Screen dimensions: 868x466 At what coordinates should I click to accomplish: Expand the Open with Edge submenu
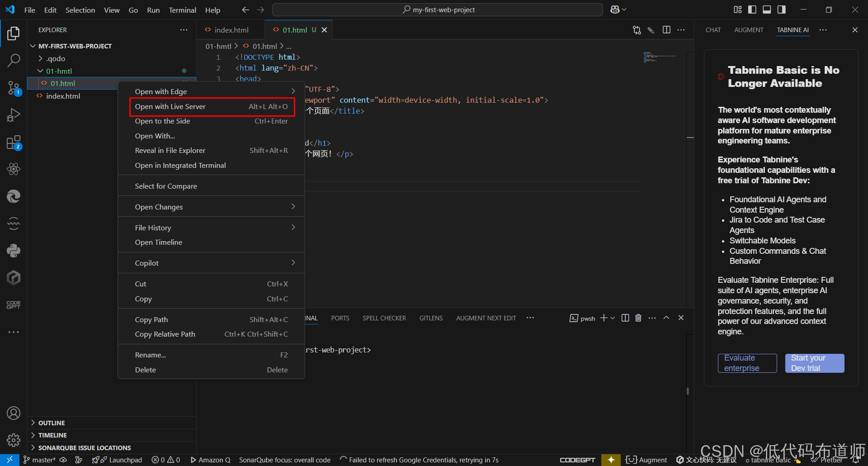[212, 91]
